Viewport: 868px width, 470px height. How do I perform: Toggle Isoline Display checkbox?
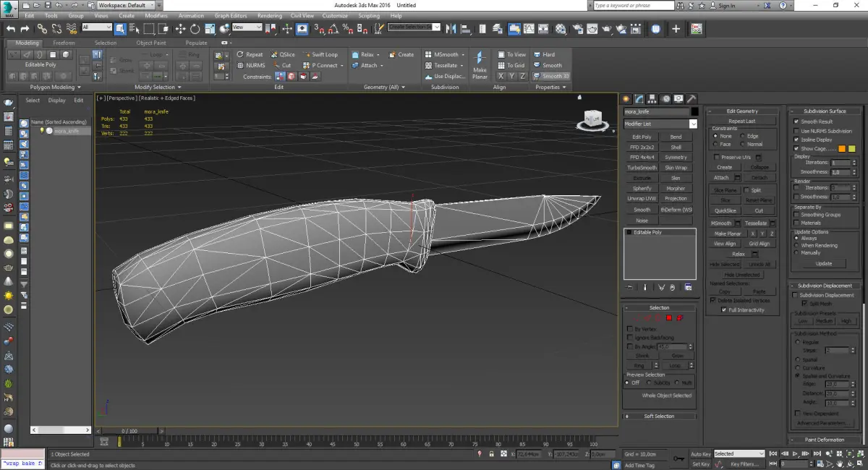tap(796, 140)
